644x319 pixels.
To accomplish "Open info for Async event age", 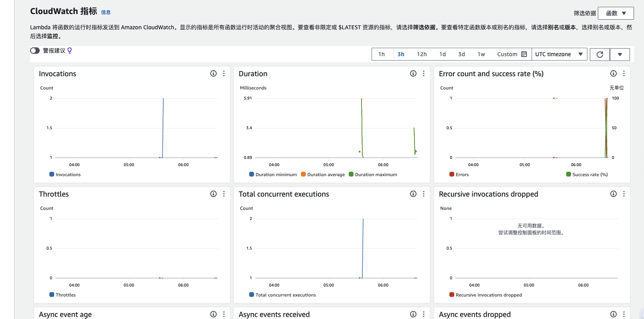I will pos(213,314).
